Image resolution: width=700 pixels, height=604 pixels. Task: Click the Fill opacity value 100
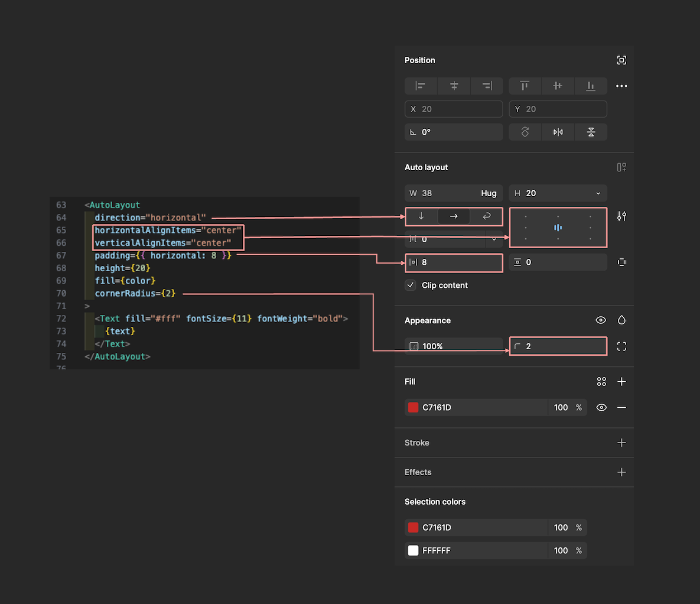click(x=561, y=407)
